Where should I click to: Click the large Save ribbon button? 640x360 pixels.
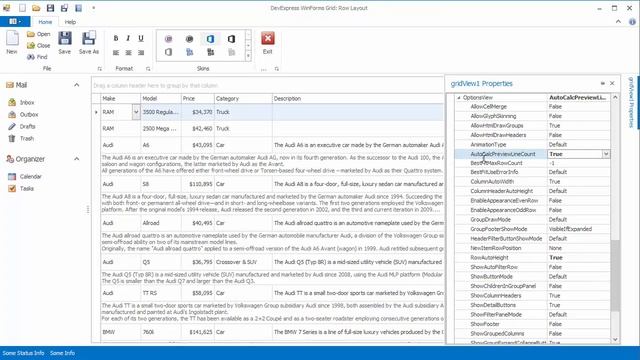(x=64, y=42)
